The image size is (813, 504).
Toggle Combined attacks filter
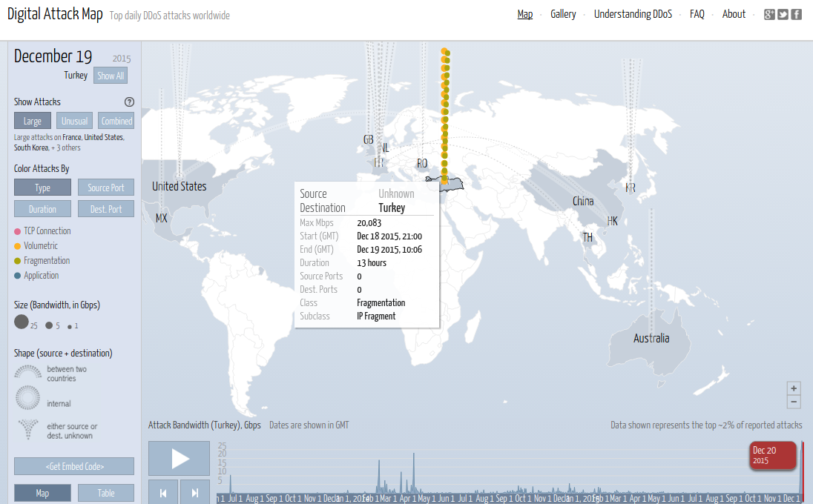[x=116, y=121]
